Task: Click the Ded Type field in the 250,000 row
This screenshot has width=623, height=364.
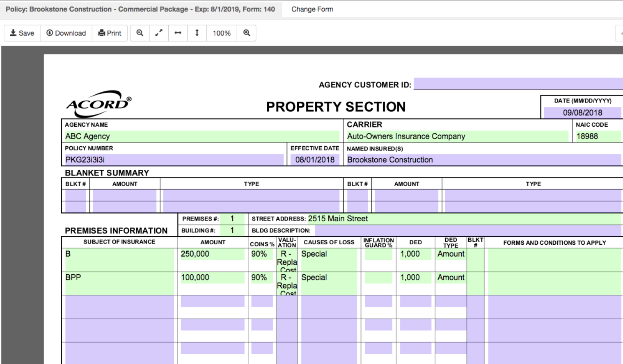Action: pos(451,254)
